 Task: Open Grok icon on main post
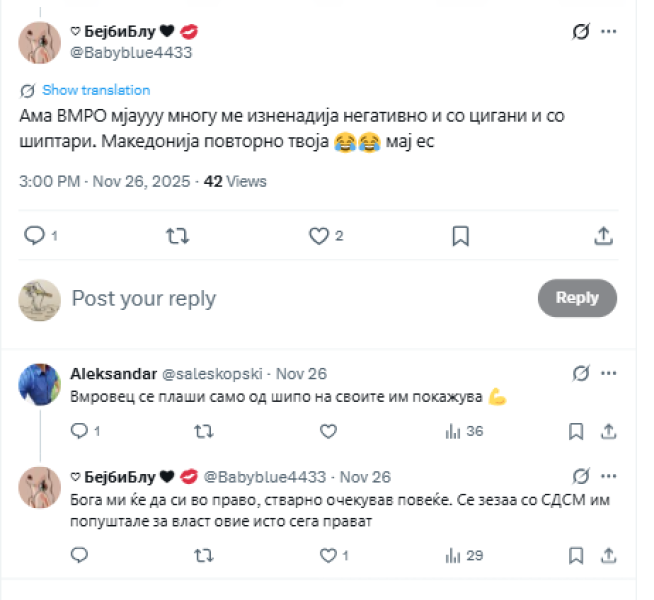tap(581, 32)
